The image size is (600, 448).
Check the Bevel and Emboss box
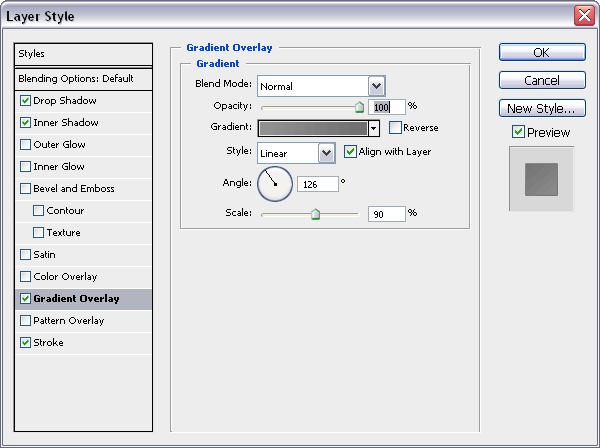(x=25, y=189)
